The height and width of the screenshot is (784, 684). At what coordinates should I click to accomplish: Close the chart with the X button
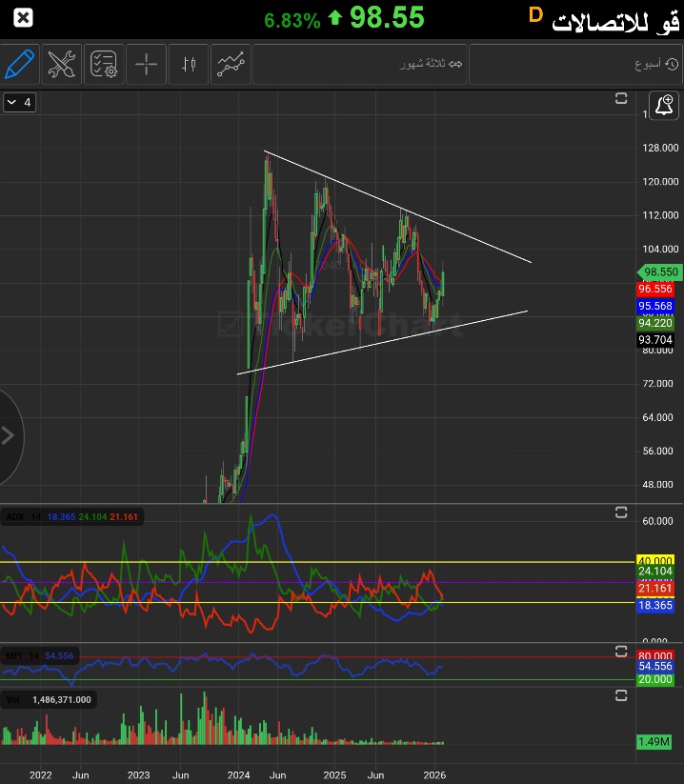(24, 17)
